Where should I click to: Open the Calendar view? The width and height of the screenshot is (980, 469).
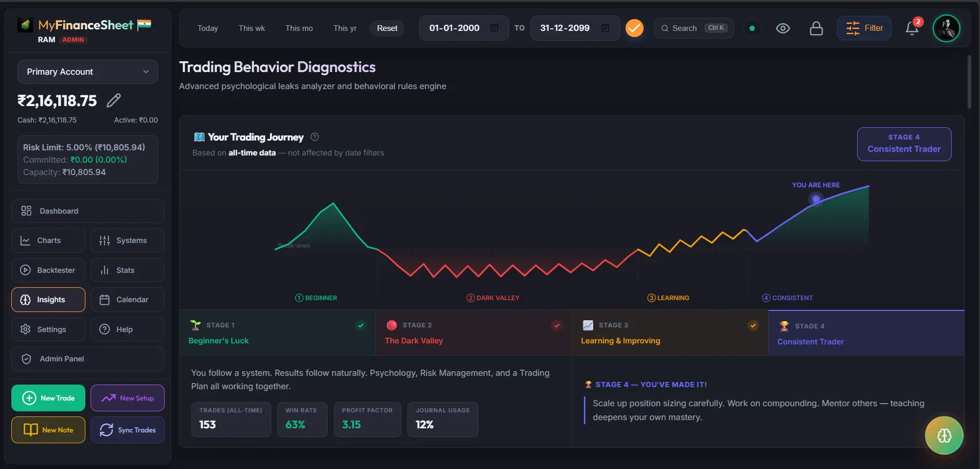128,300
